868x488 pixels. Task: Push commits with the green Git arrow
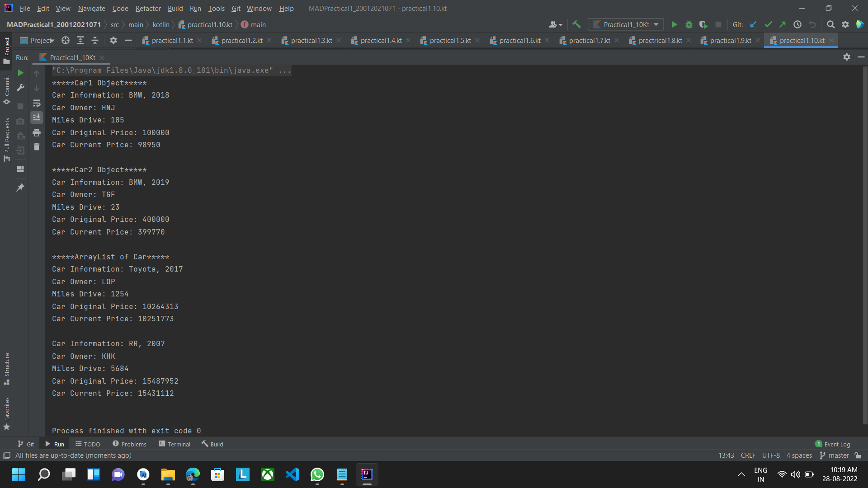coord(783,24)
